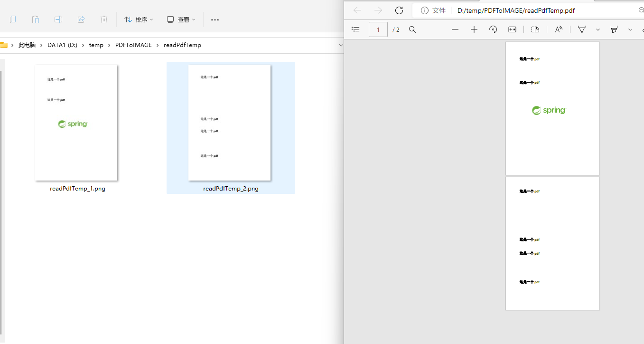Image resolution: width=644 pixels, height=344 pixels.
Task: Click the Rename icon in Explorer toolbar
Action: [58, 19]
